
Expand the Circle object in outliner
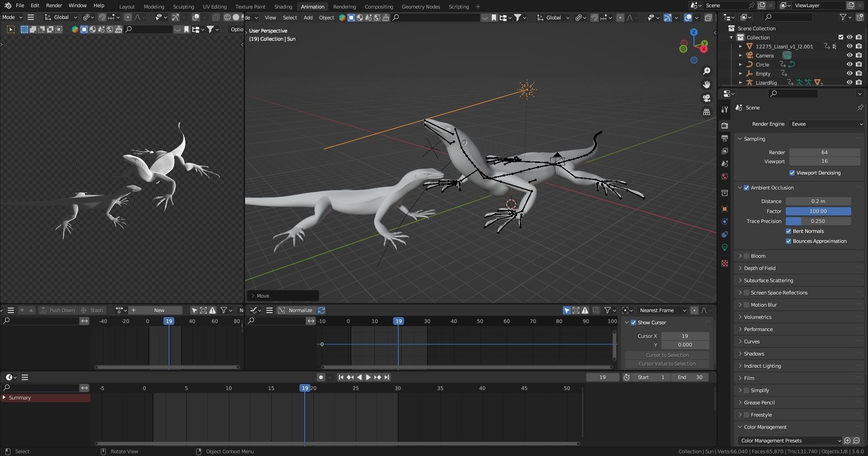[x=740, y=64]
